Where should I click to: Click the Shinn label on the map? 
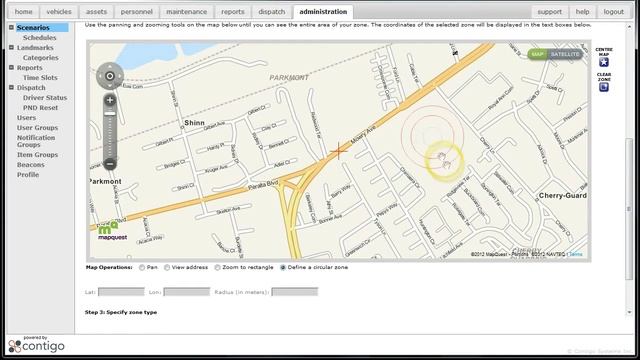point(194,123)
